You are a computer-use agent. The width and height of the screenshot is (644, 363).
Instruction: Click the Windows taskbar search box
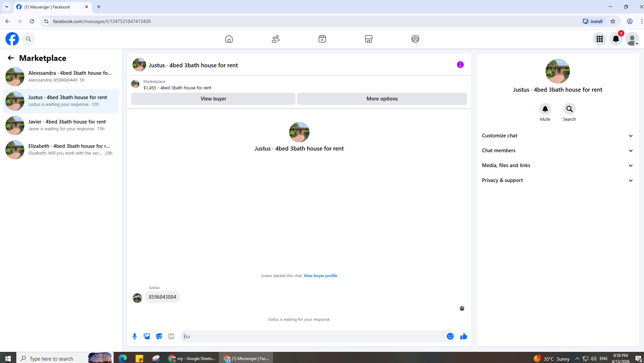(64, 359)
